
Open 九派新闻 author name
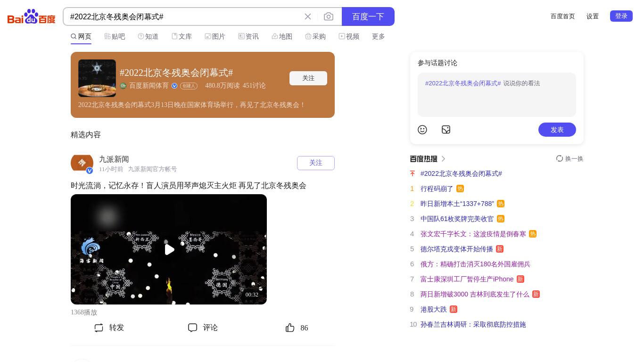pos(114,159)
